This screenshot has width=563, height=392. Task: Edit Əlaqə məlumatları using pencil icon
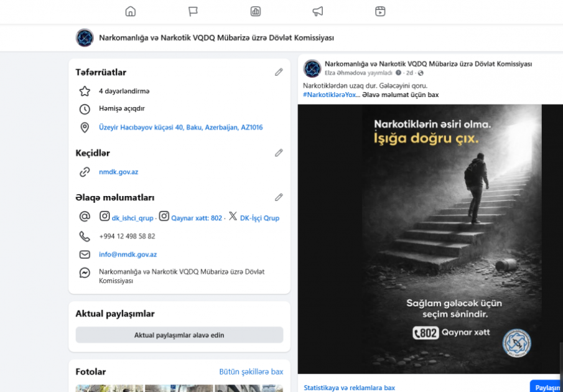coord(279,197)
